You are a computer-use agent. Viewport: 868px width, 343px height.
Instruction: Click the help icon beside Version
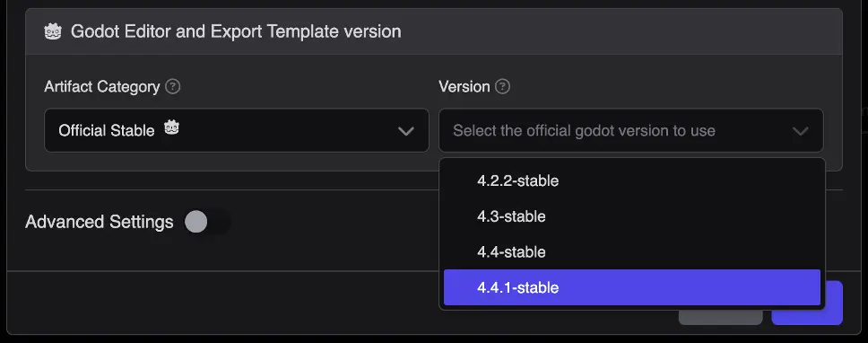pyautogui.click(x=503, y=86)
